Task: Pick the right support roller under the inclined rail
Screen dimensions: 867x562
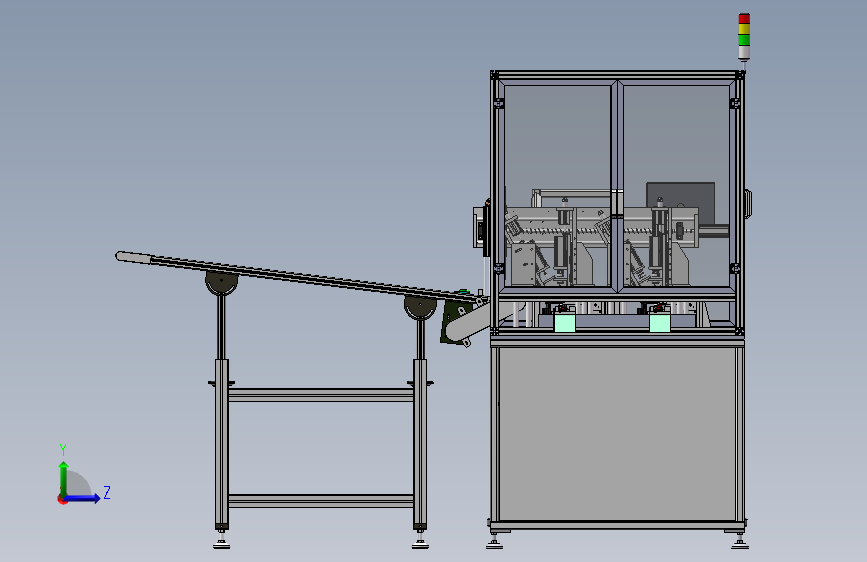Action: (x=420, y=307)
